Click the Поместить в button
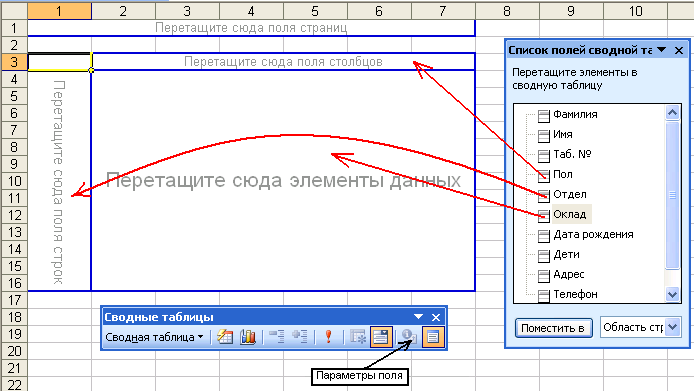The width and height of the screenshot is (694, 391). [x=553, y=328]
